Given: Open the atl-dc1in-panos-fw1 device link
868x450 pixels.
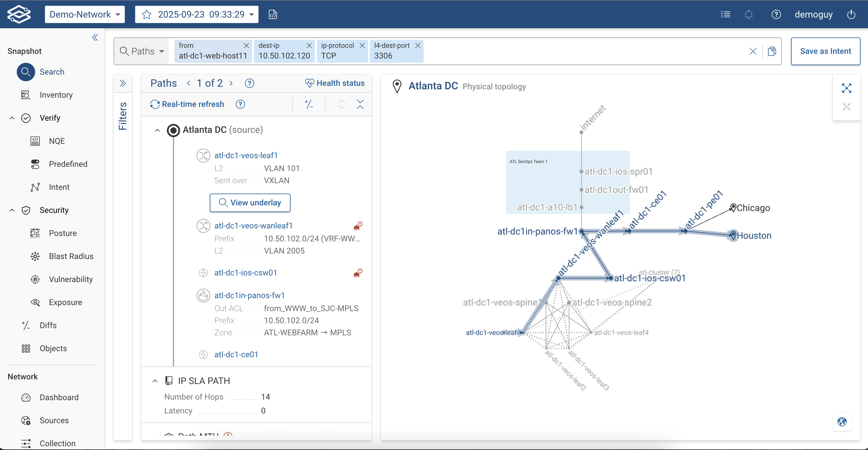Looking at the screenshot, I should (x=249, y=295).
